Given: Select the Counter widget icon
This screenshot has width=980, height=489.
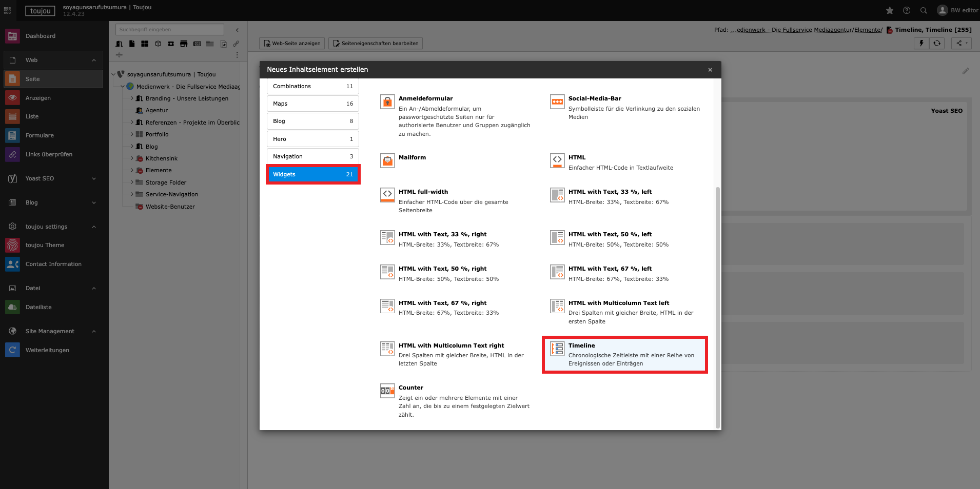Looking at the screenshot, I should 387,391.
